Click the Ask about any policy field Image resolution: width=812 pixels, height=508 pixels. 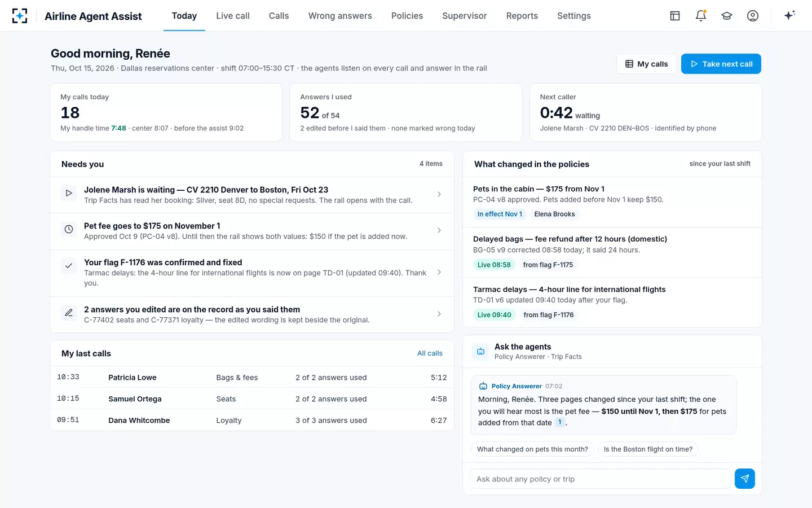coord(600,479)
